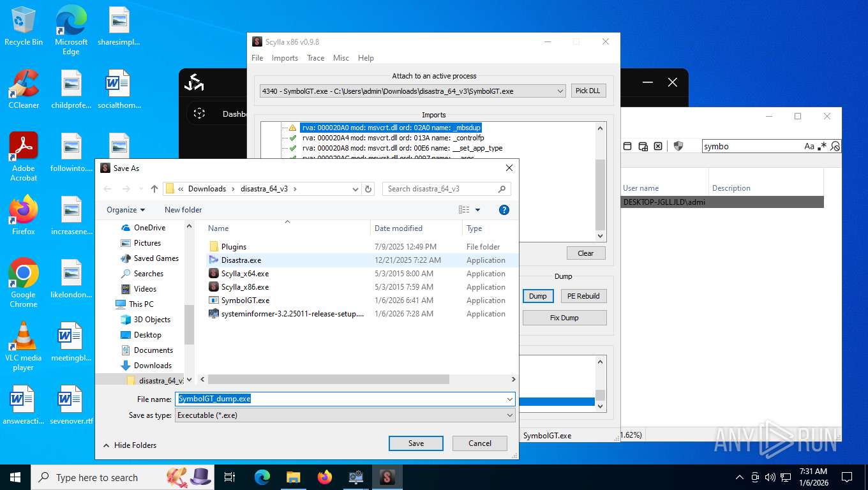Click the single window icon in System Informer
The image size is (868, 490).
(x=627, y=146)
